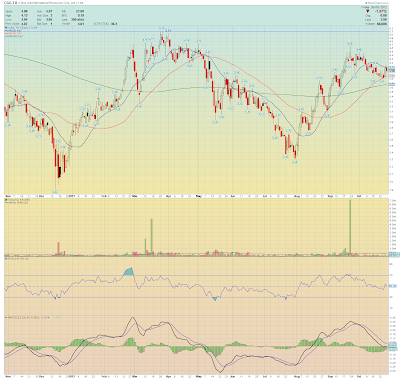The width and height of the screenshot is (400, 379).
Task: Select the Mar month label on price axis
Action: tap(134, 196)
